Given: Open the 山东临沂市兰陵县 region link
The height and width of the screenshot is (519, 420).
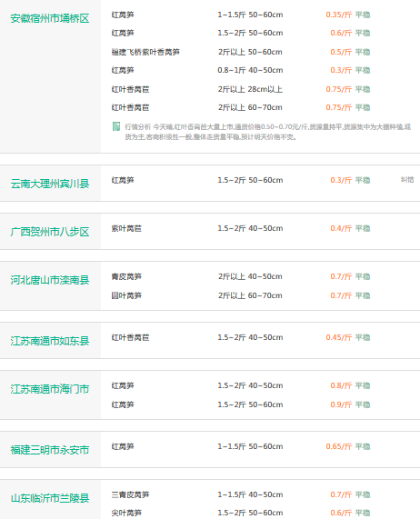Looking at the screenshot, I should (50, 498).
